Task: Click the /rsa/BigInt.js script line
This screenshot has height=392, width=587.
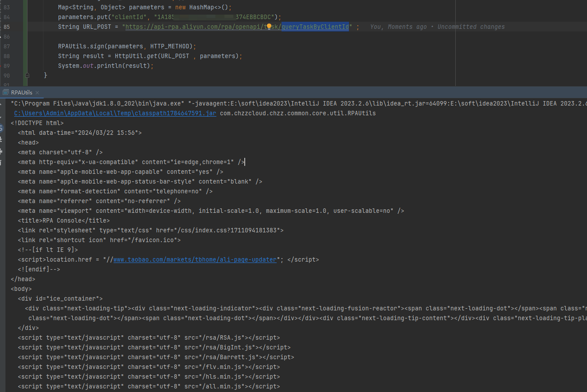Action: click(154, 347)
